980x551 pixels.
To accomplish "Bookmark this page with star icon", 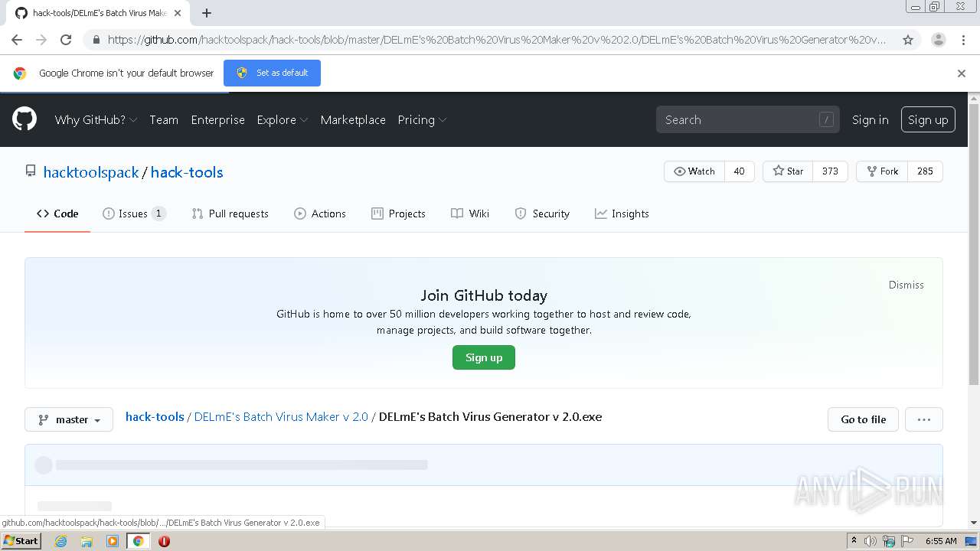I will pyautogui.click(x=908, y=40).
